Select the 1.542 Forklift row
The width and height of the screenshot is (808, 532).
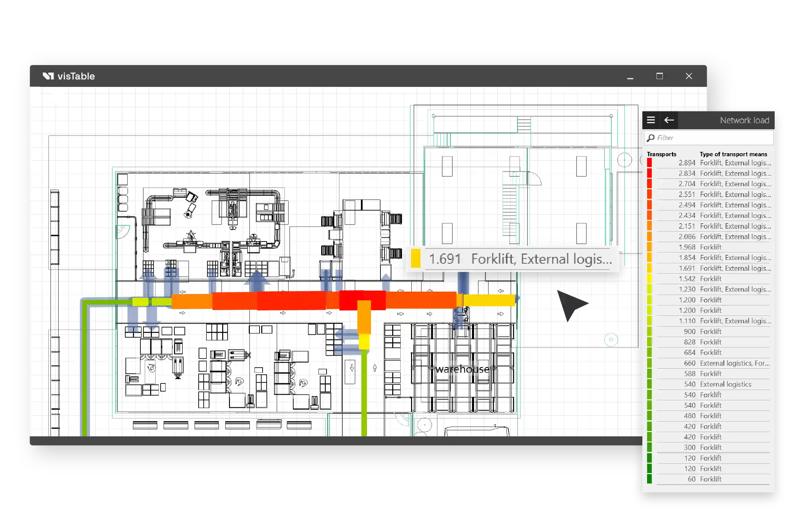point(709,279)
